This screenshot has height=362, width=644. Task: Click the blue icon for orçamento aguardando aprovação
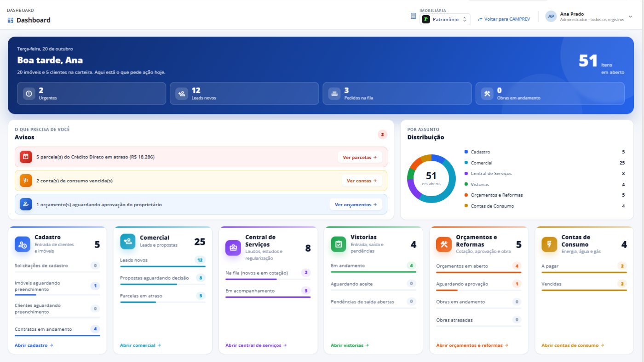(x=26, y=204)
